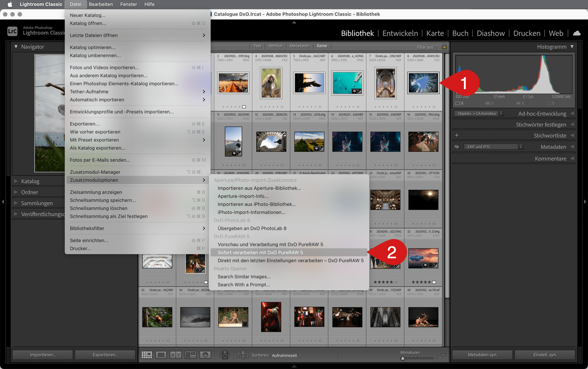Collapse the Histogramm panel
588x369 pixels.
pos(572,47)
